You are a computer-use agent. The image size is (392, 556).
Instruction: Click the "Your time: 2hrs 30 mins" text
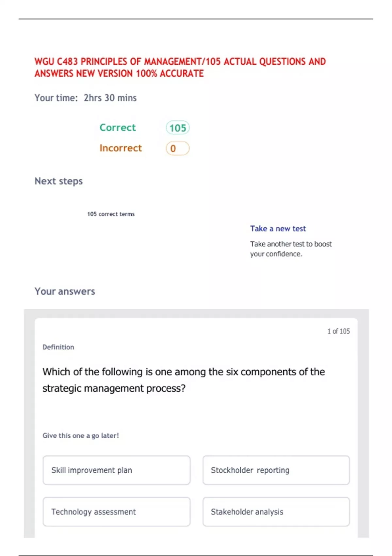coord(86,98)
